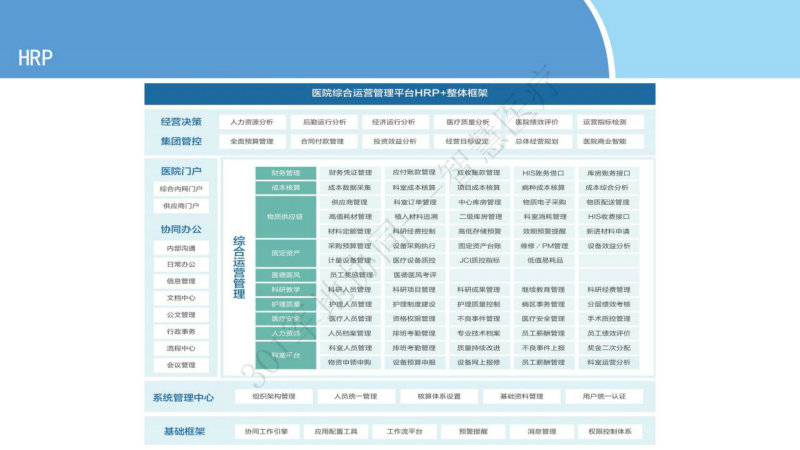The width and height of the screenshot is (800, 450).
Task: Select the 信息管理 item
Action: tap(181, 281)
